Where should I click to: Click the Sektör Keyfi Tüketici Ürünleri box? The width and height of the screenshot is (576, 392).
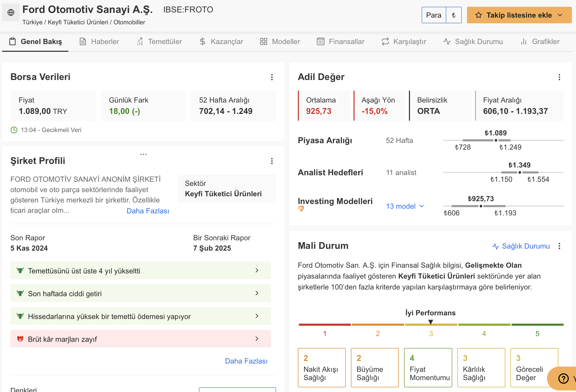tap(227, 188)
